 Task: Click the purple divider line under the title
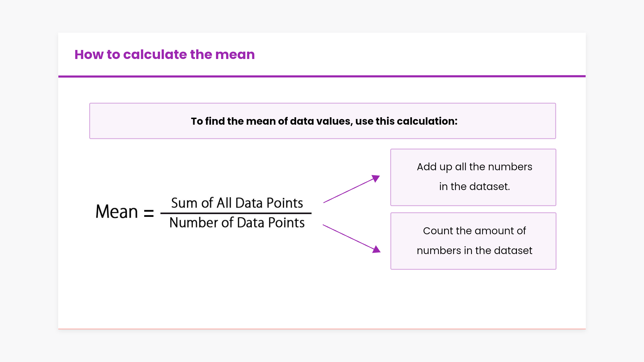pos(322,76)
